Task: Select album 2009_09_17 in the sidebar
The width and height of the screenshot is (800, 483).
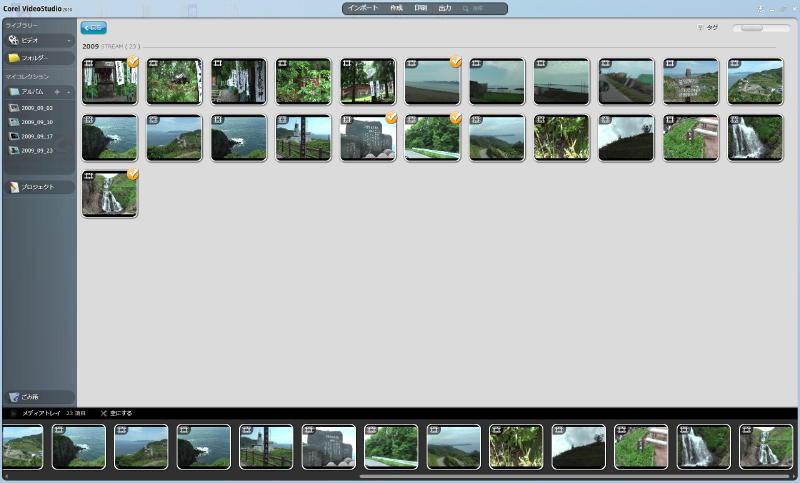Action: coord(36,136)
